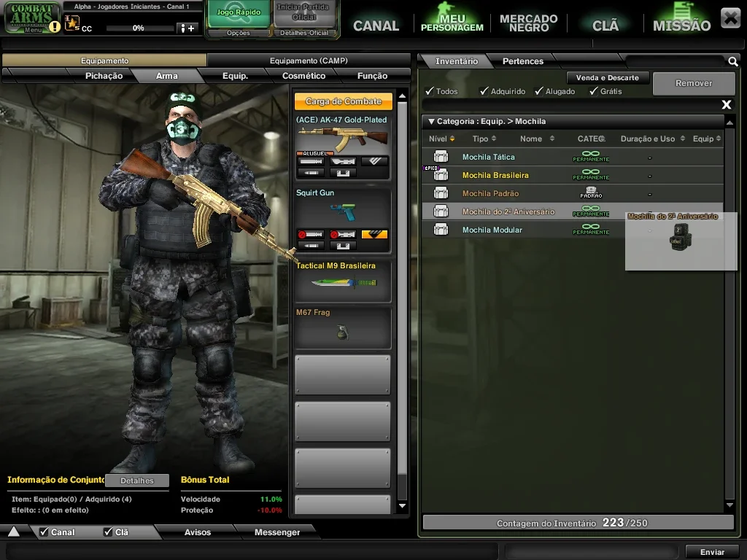Click the inventory search input field
Image resolution: width=747 pixels, height=560 pixels.
tap(675, 61)
